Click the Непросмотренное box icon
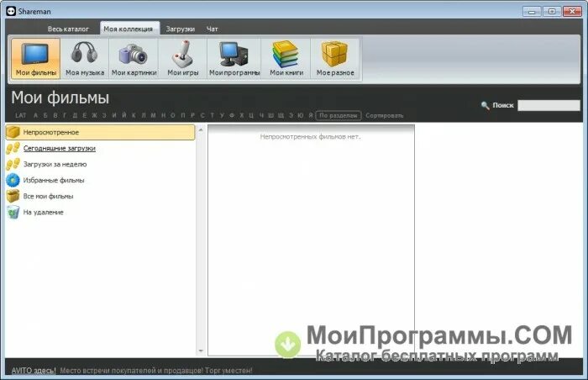This screenshot has height=380, width=588. [x=13, y=132]
